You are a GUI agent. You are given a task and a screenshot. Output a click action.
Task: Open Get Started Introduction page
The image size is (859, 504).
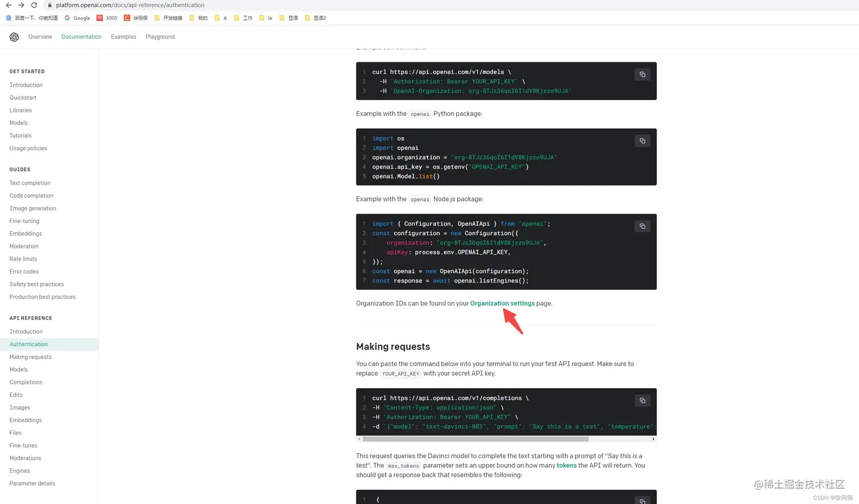[x=26, y=85]
